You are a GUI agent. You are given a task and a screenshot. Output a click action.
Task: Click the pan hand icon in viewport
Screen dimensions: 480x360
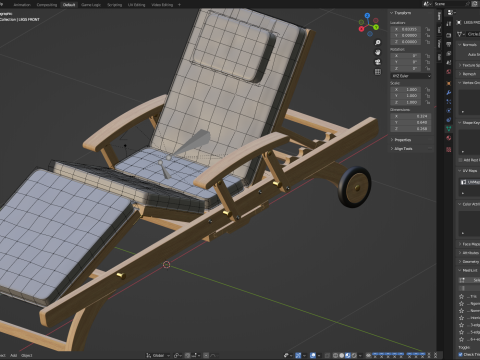pos(378,52)
